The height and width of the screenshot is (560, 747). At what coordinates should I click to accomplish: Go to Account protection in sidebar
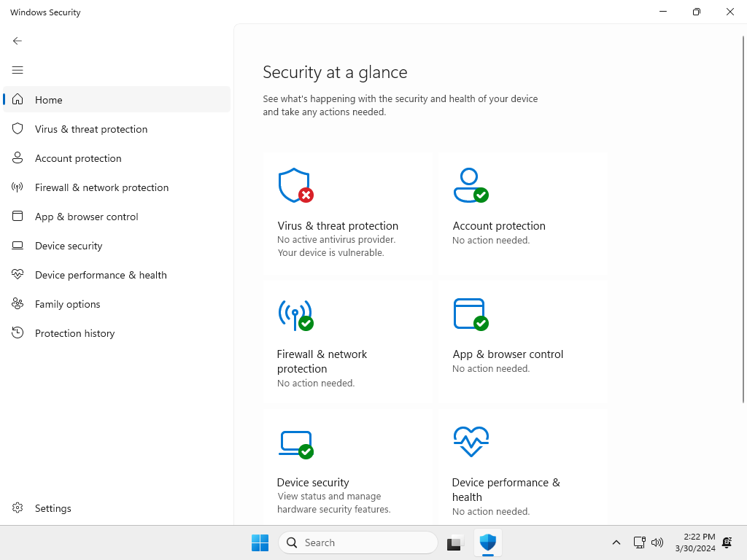(x=117, y=158)
